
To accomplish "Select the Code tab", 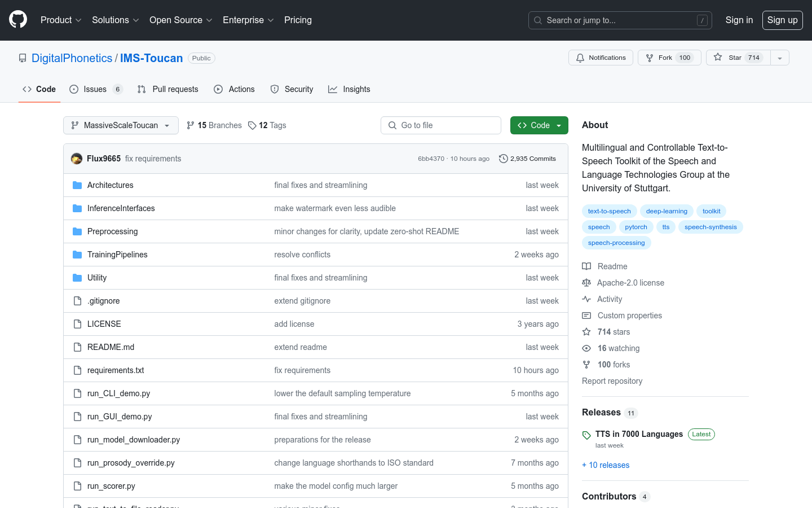I will click(39, 89).
